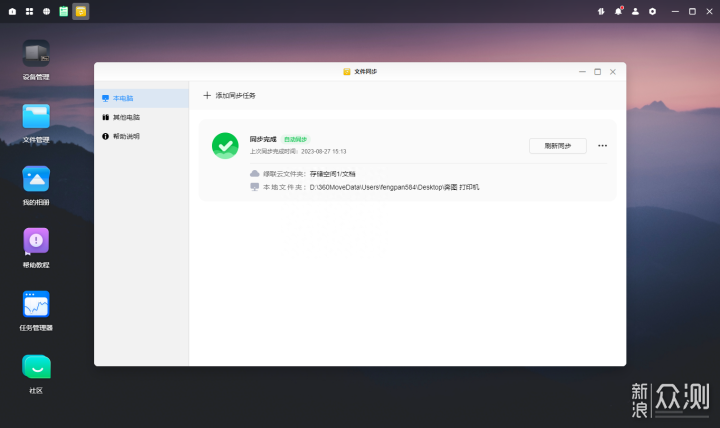
Task: Close the main application window in top bar
Action: (709, 11)
